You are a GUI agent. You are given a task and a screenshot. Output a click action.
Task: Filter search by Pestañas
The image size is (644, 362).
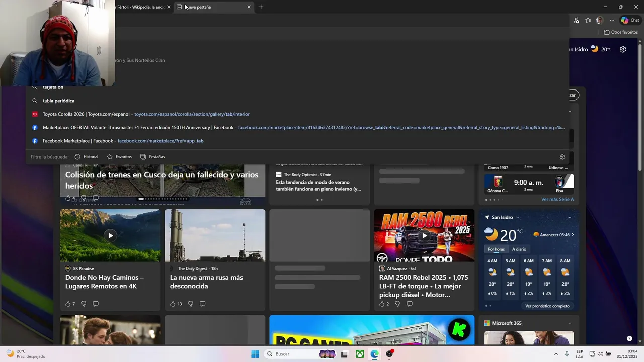152,157
